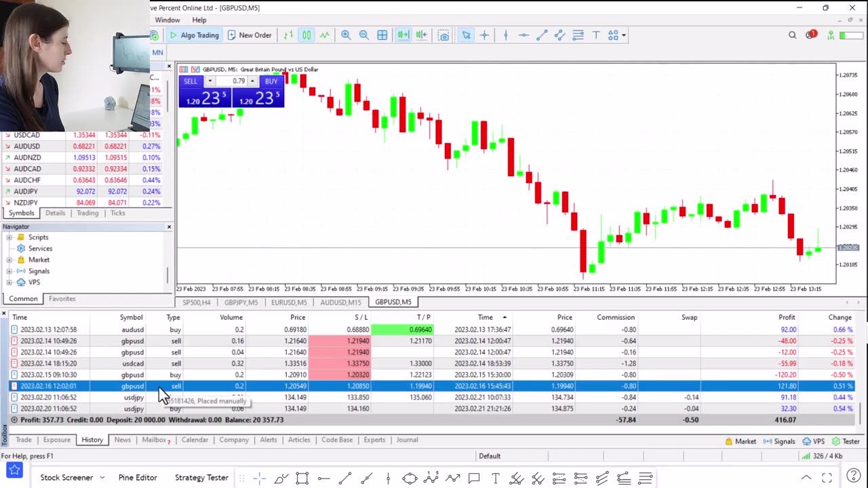
Task: Expand the Market tree node
Action: coord(9,260)
